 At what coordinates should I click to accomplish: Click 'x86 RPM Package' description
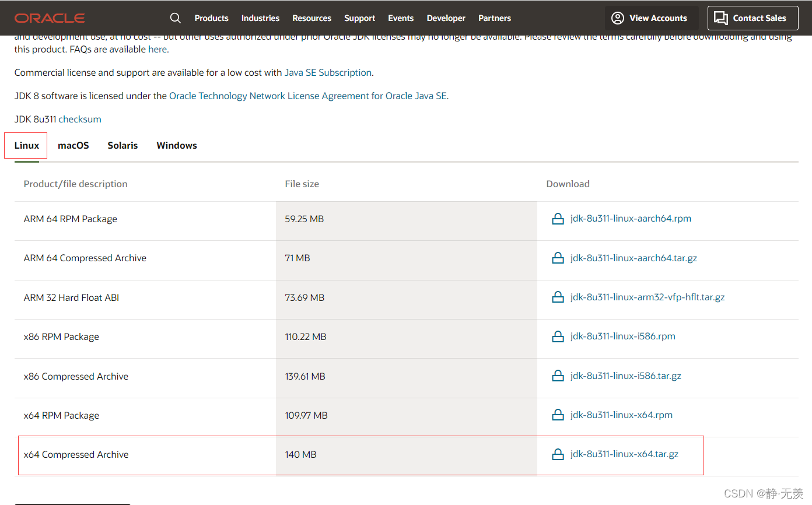(61, 336)
